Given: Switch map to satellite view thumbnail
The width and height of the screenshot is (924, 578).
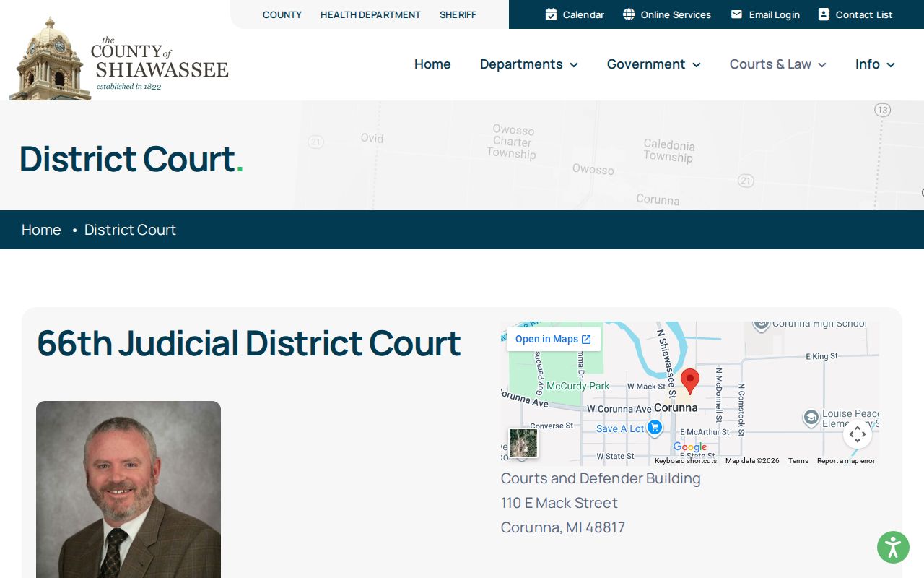Looking at the screenshot, I should point(523,443).
